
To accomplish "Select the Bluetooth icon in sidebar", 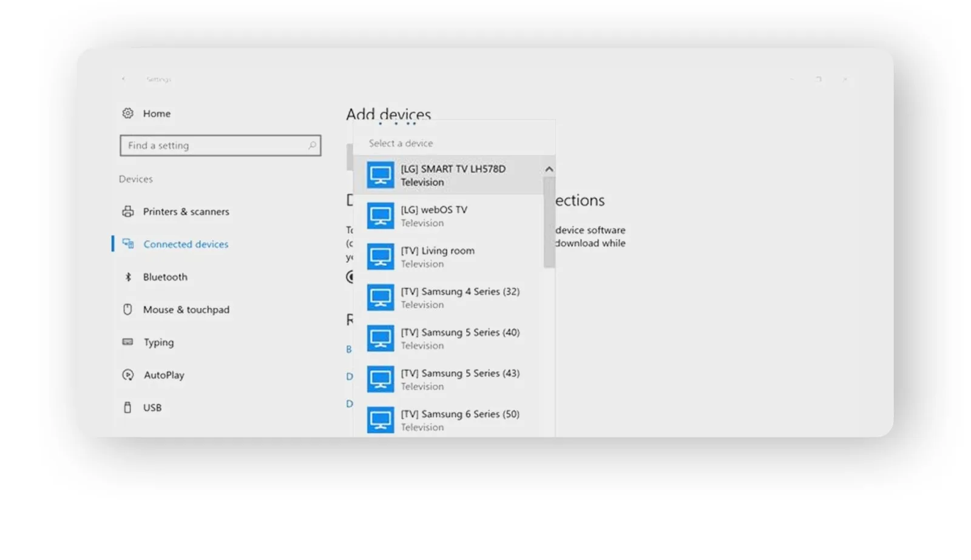I will (127, 277).
